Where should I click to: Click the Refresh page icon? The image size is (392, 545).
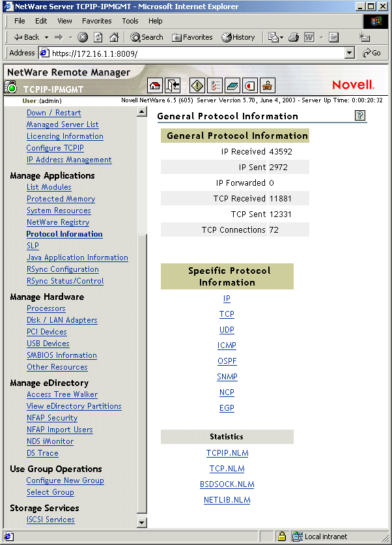coord(98,37)
